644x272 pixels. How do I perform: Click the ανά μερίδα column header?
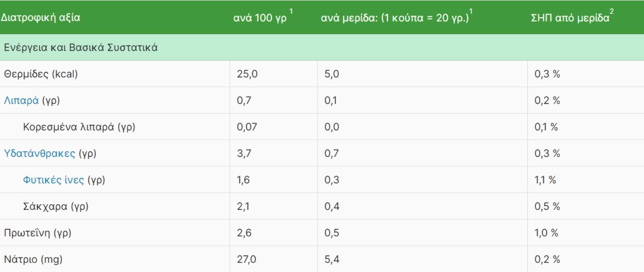tap(395, 18)
